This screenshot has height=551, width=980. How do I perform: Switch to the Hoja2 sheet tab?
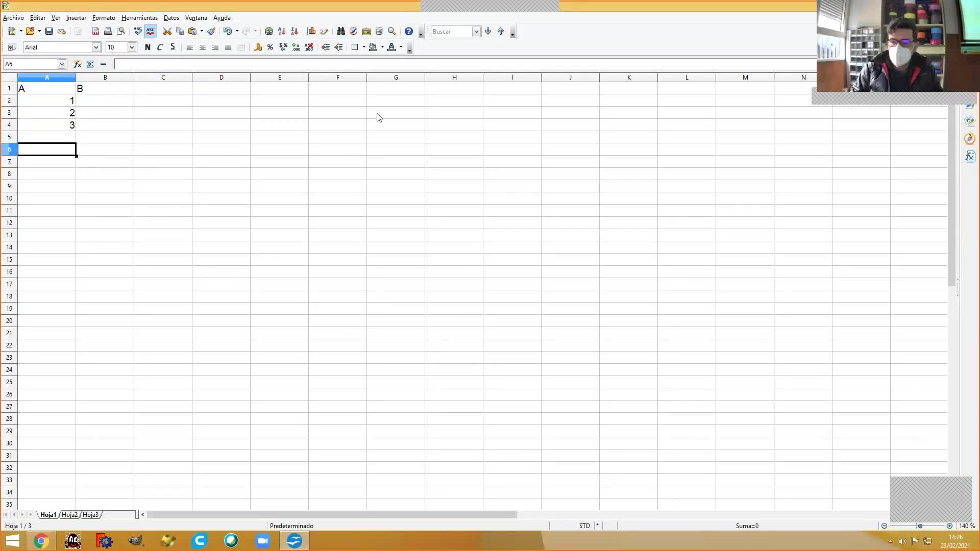coord(69,514)
